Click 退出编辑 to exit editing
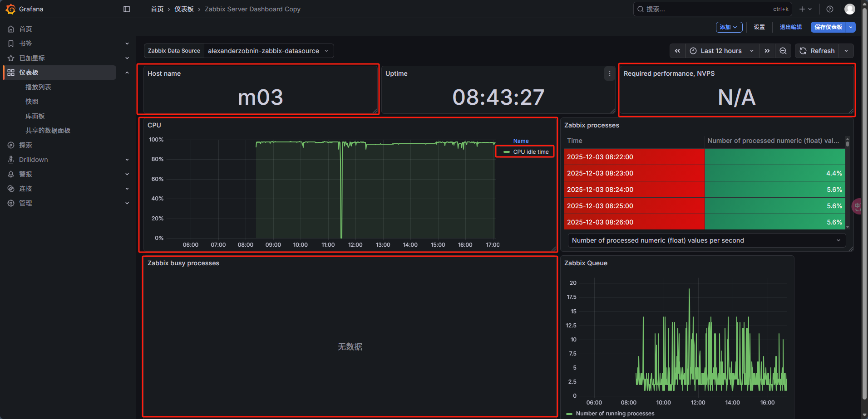 (791, 27)
